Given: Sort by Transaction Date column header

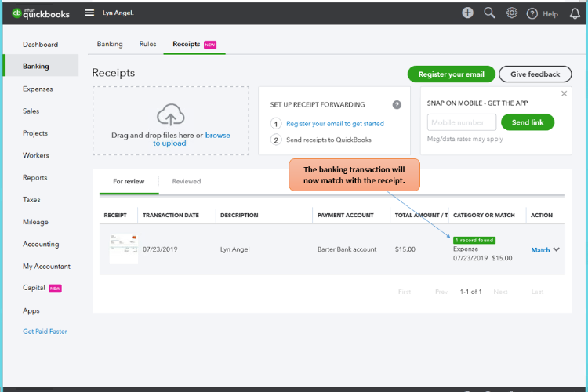Looking at the screenshot, I should tap(171, 216).
